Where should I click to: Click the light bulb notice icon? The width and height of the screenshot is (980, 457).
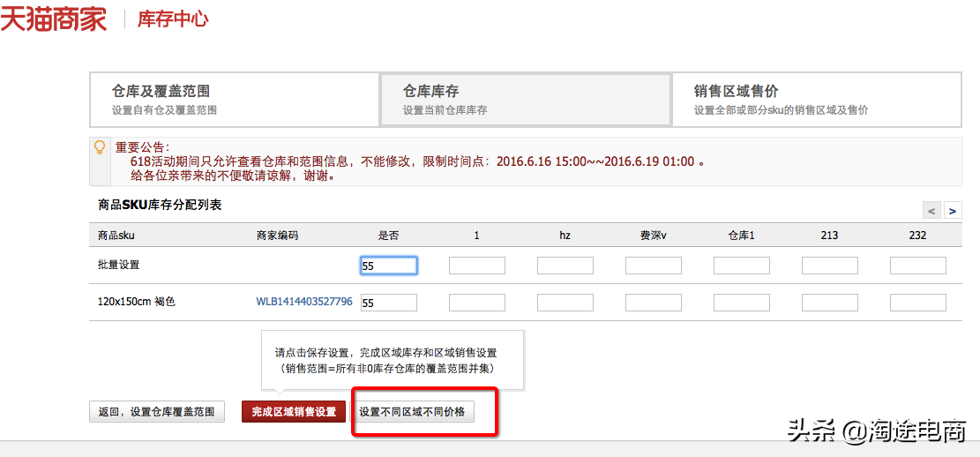(x=99, y=147)
